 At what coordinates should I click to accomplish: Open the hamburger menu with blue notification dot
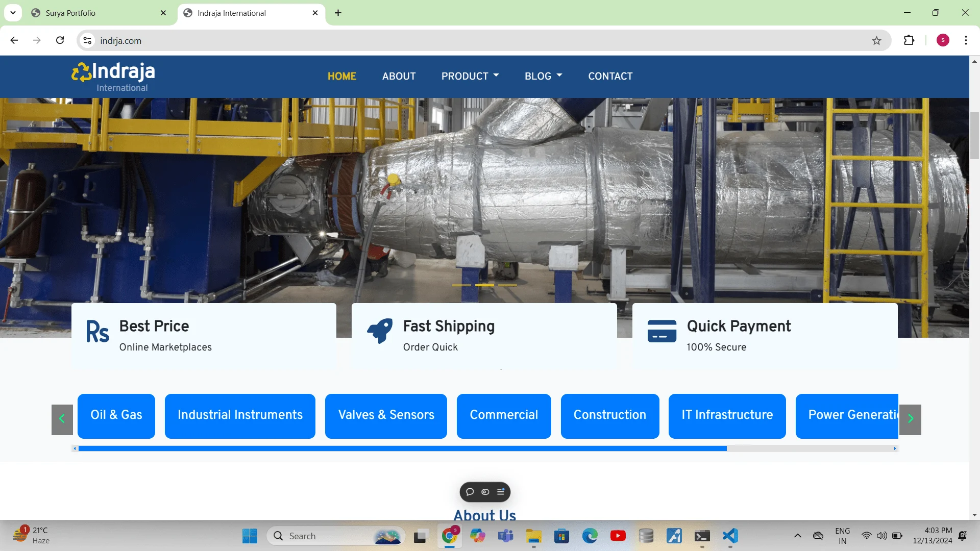click(500, 492)
